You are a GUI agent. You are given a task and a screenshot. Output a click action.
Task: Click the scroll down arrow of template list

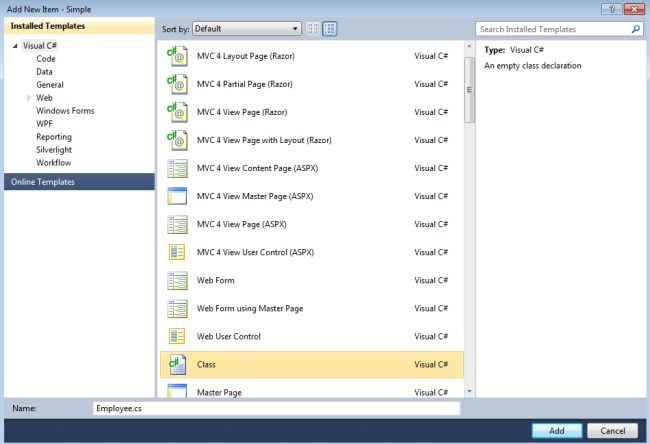469,391
